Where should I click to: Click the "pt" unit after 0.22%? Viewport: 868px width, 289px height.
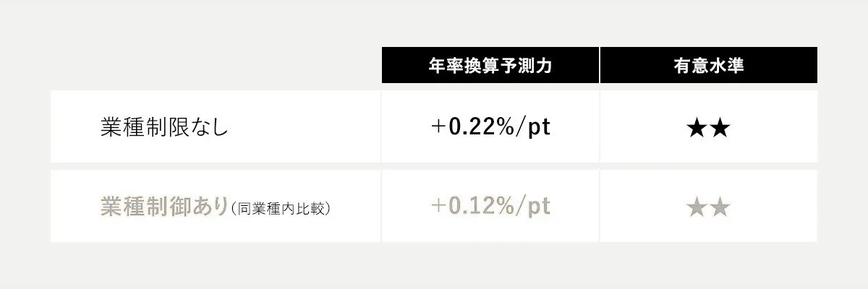pos(537,129)
